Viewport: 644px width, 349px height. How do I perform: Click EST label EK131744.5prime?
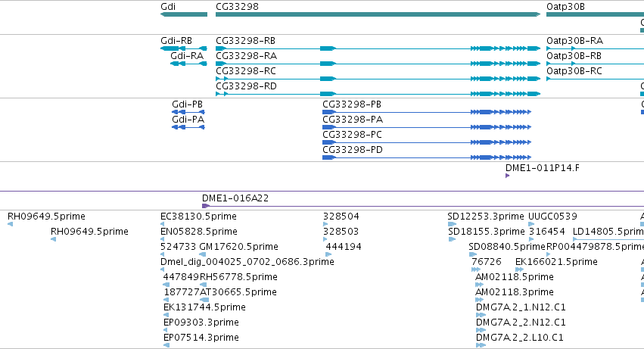point(204,307)
